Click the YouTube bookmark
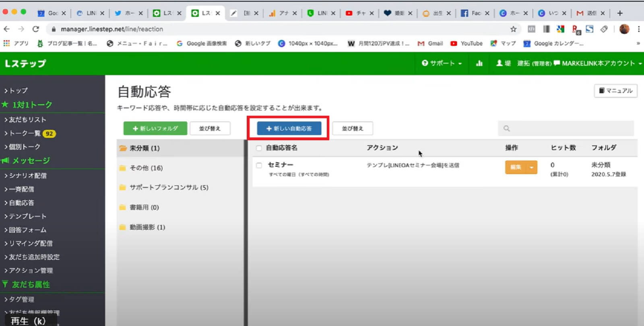 point(466,43)
